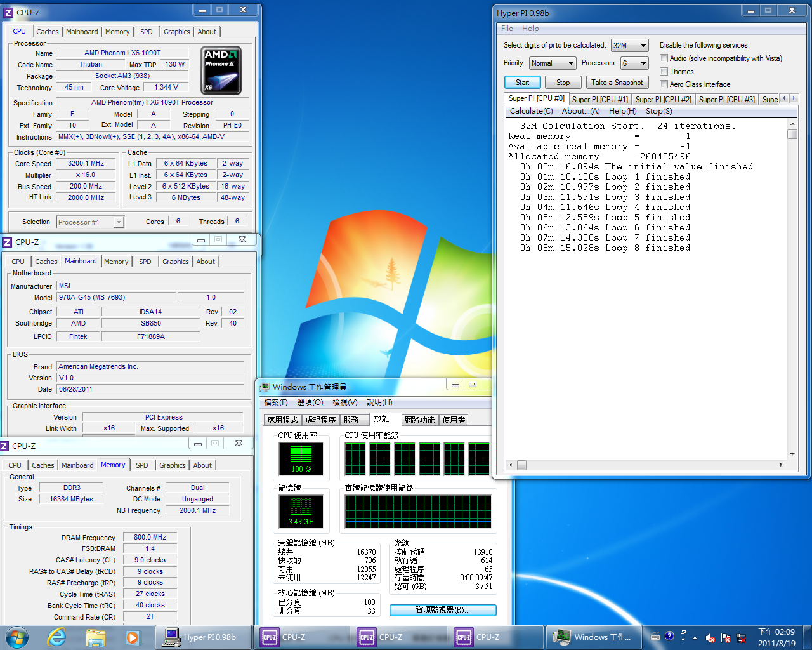Open Hyper PI Help menu
The image size is (812, 650).
(530, 29)
